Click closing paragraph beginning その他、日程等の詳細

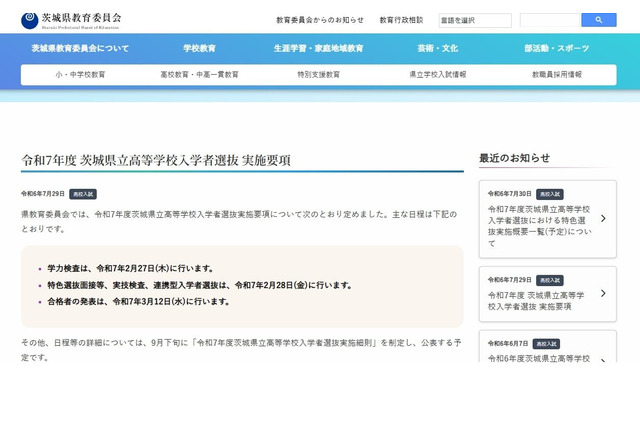(241, 350)
